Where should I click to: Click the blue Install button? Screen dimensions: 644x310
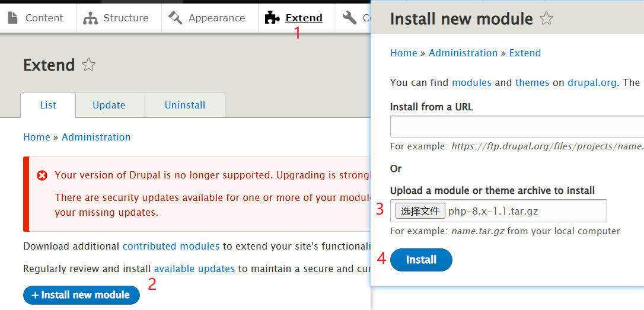tap(421, 260)
